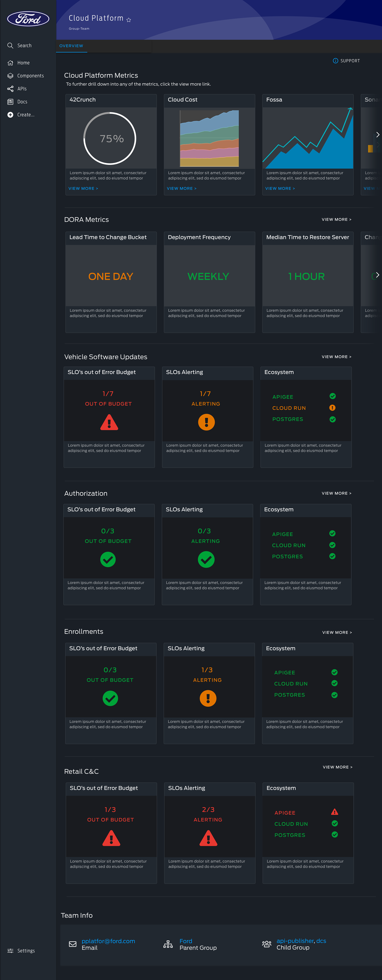
Task: Click View More under 42Crunch card
Action: (83, 189)
